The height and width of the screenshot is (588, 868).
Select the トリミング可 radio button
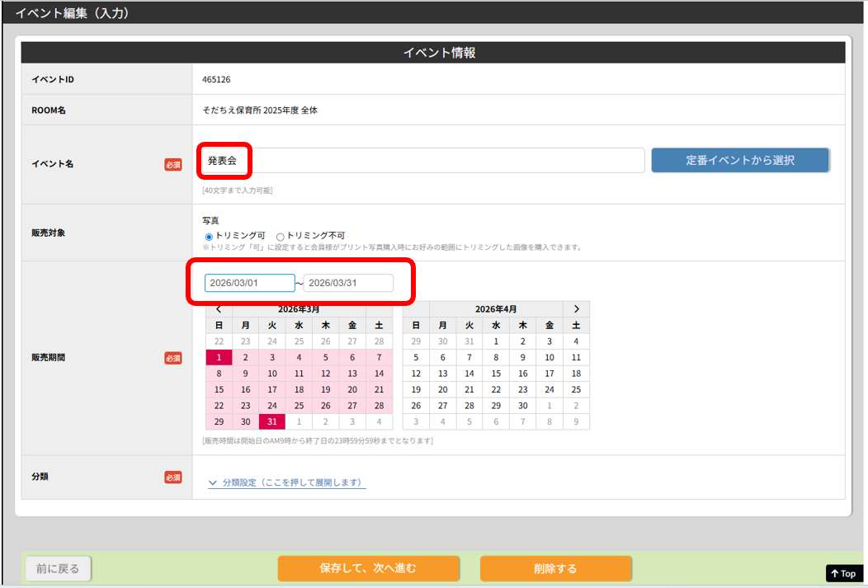click(x=209, y=236)
